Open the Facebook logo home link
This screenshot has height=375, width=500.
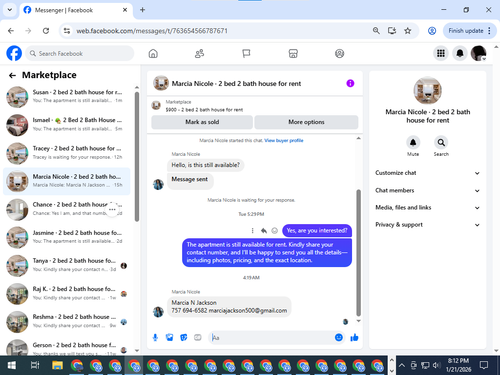click(14, 53)
